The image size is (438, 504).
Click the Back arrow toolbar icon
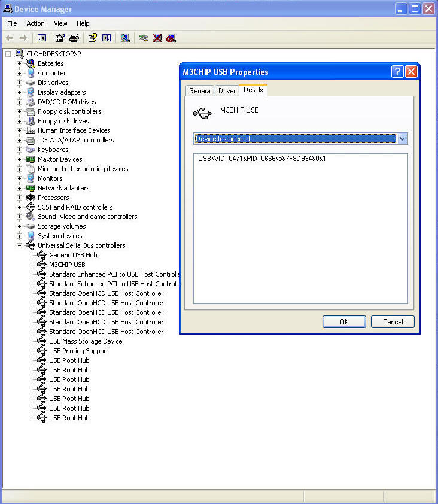(10, 38)
